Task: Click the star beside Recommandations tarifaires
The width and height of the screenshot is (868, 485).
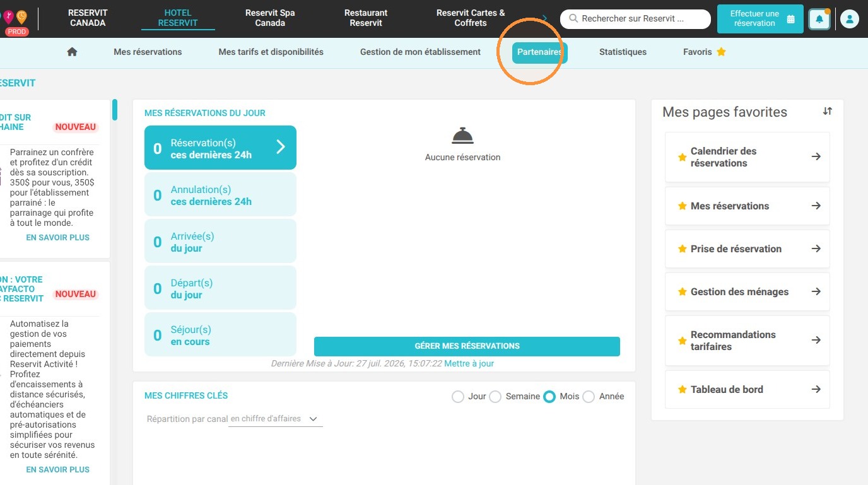Action: coord(682,341)
